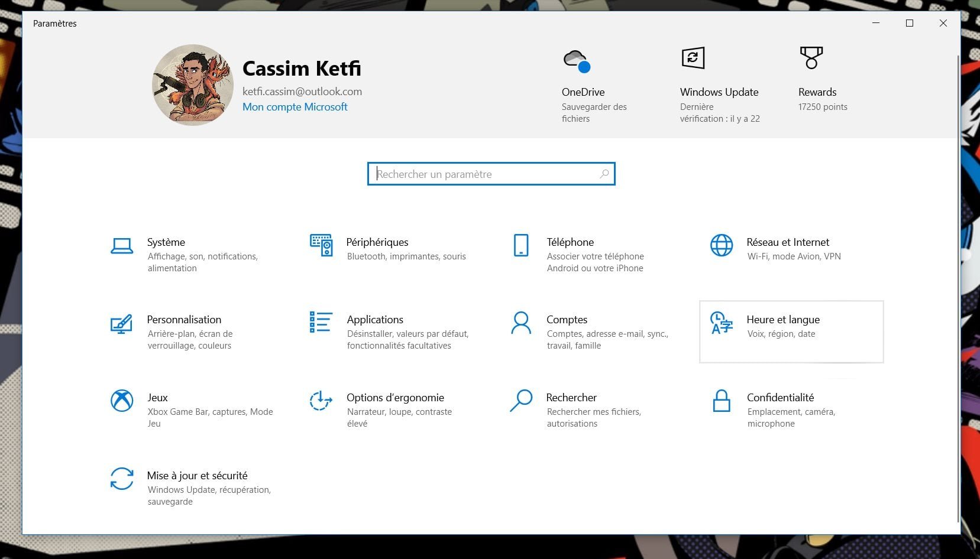Click the Windows Update icon in header
The width and height of the screenshot is (980, 559).
pyautogui.click(x=693, y=58)
